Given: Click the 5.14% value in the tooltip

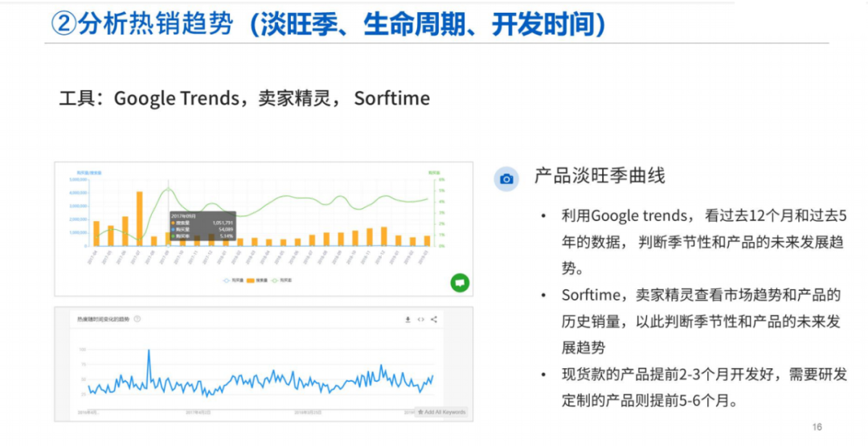Looking at the screenshot, I should 227,236.
